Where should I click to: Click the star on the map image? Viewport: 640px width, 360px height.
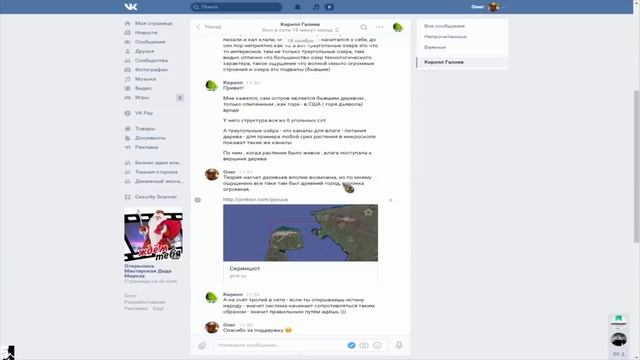click(x=368, y=212)
